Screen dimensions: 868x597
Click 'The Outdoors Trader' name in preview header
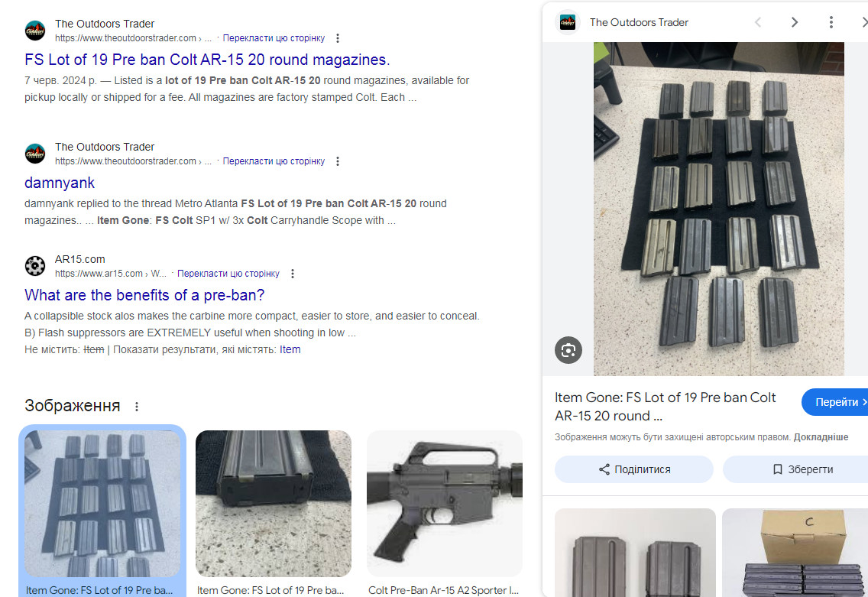639,22
